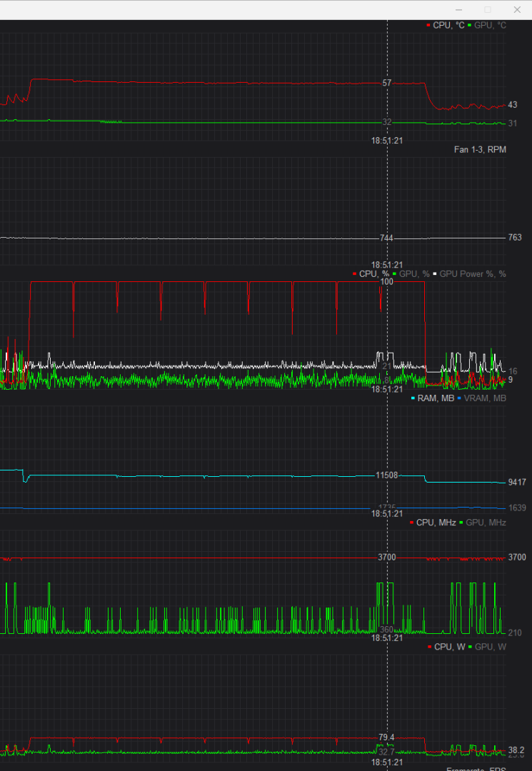Click timestamp 18:51:21 under the RAM graph
This screenshot has height=771, width=532.
[x=387, y=514]
